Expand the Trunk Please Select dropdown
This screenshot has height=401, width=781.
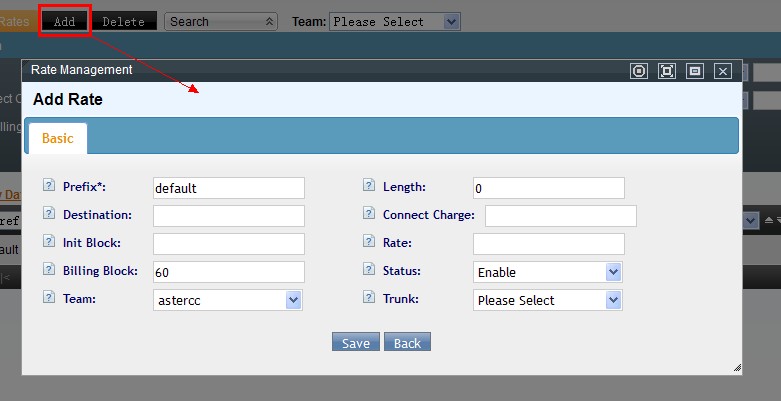tap(547, 300)
